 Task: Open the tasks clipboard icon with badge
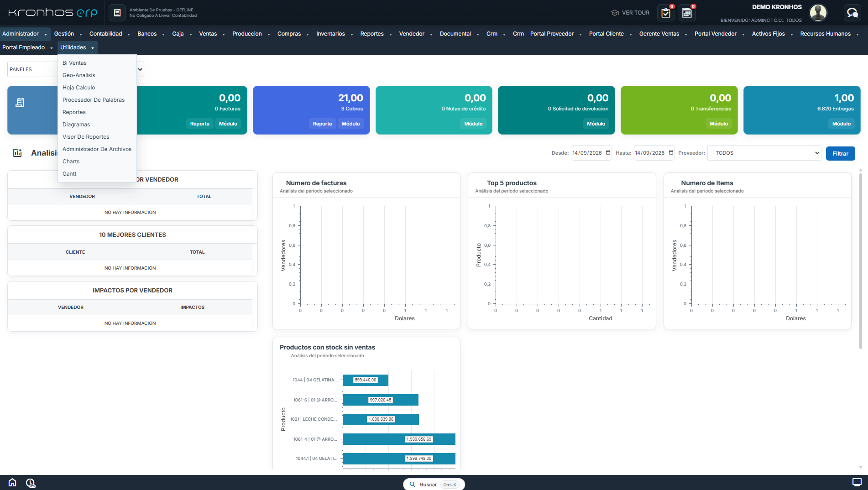tap(666, 13)
